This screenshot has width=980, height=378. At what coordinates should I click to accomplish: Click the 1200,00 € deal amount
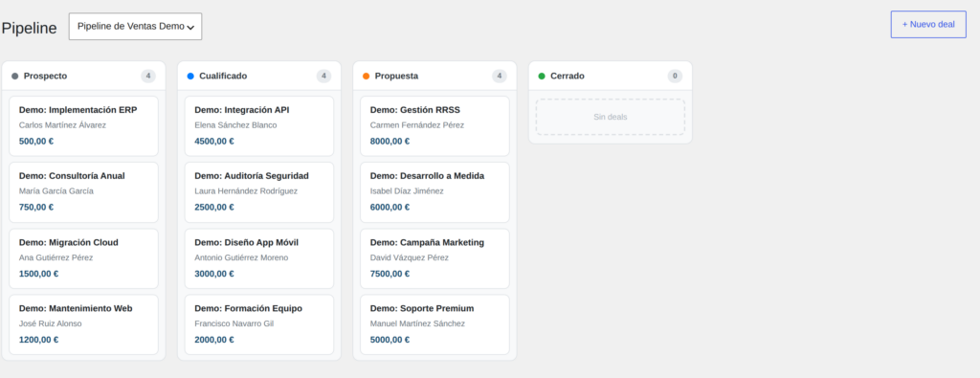click(x=38, y=340)
